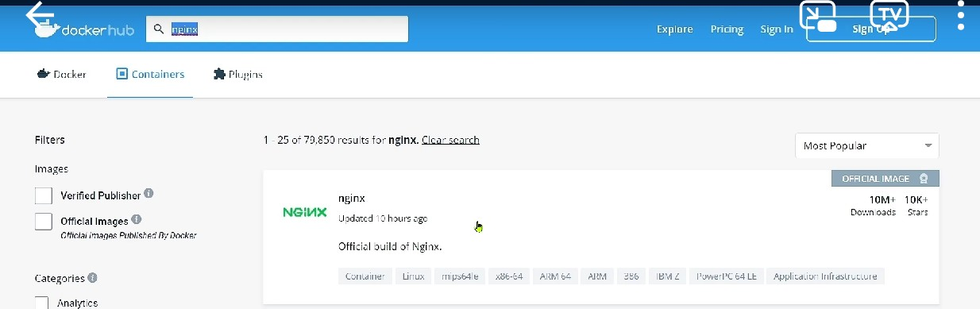Click the ARM tag chip

point(597,276)
